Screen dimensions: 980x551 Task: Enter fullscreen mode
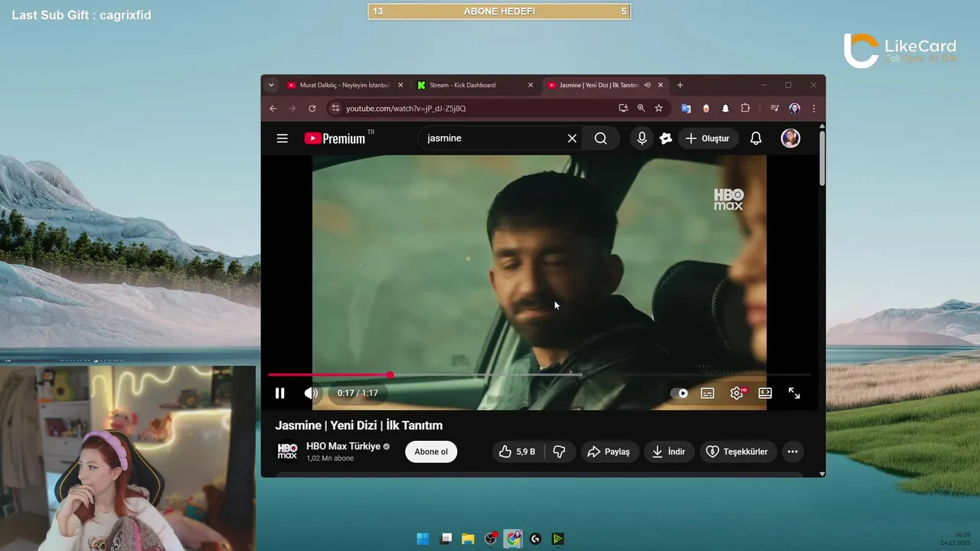tap(794, 393)
